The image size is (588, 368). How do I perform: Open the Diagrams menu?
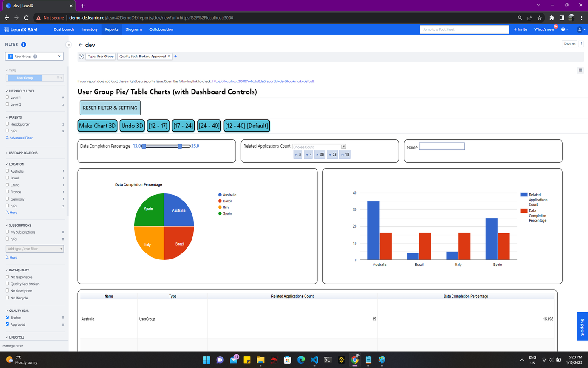[x=134, y=29]
